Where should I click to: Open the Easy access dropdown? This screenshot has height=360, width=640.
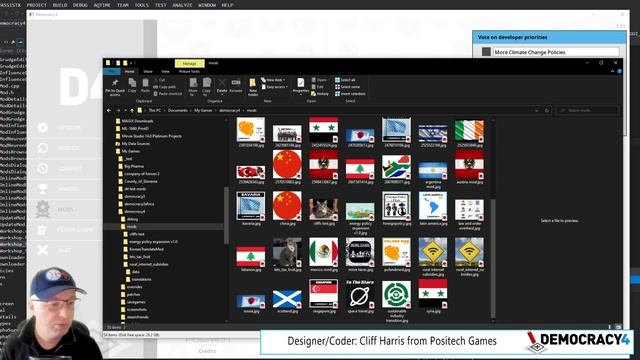coord(274,87)
